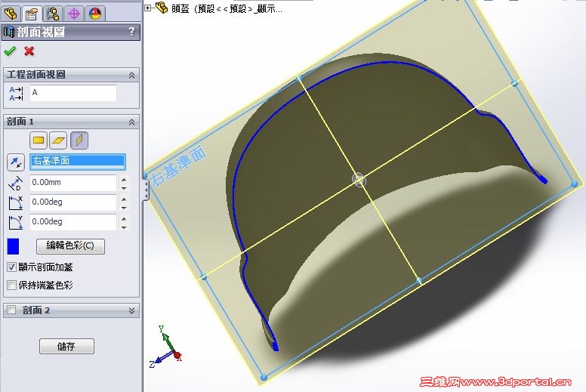
Task: Click the 頭盔 part icon in flyout
Action: [162, 8]
